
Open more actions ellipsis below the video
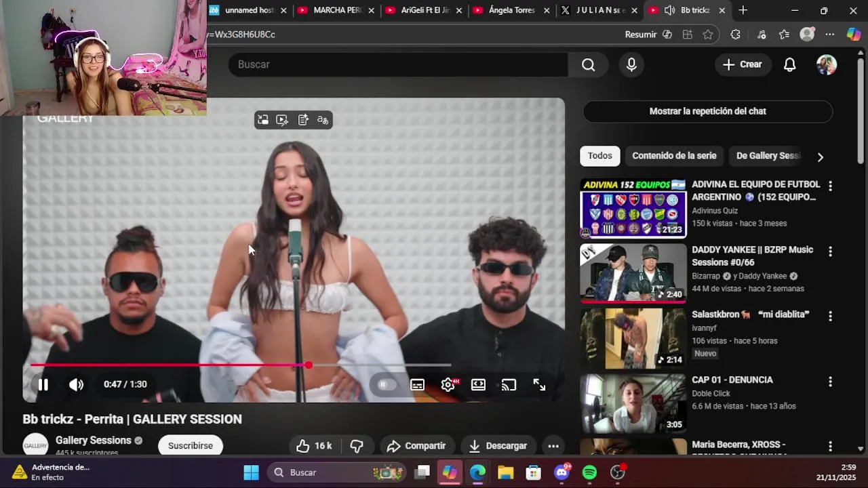click(x=553, y=446)
